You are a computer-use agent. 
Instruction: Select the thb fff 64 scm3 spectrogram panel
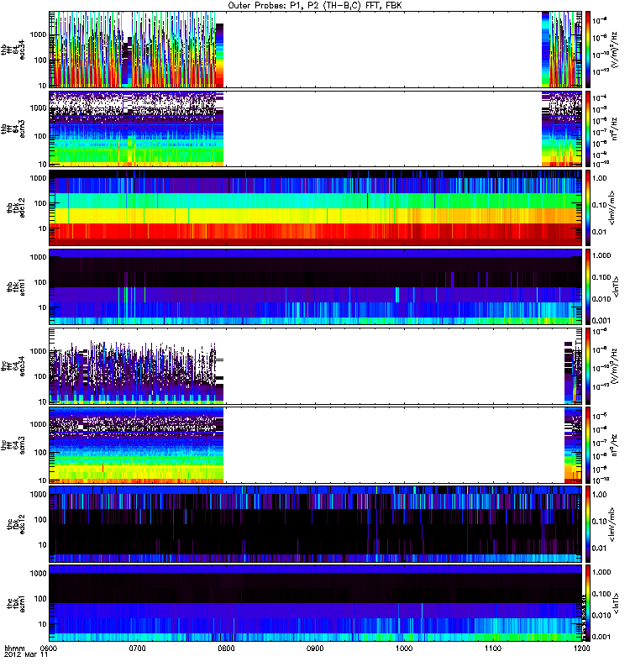(x=316, y=129)
